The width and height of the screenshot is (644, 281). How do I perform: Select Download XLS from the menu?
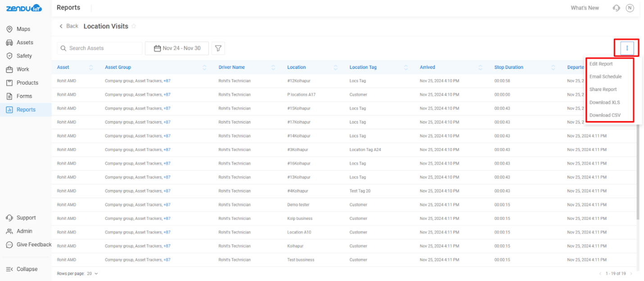coord(605,102)
